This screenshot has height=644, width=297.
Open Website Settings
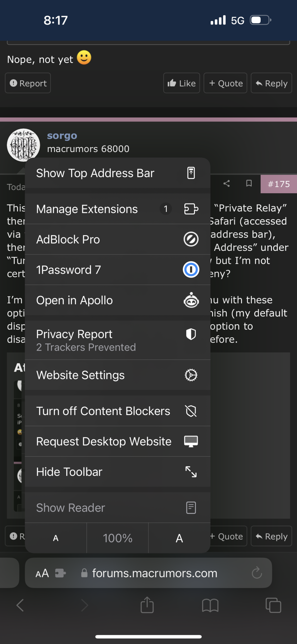click(x=117, y=375)
